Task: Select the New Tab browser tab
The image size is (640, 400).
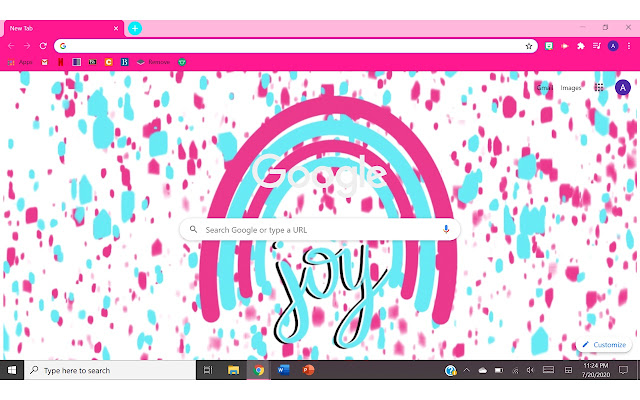Action: (64, 29)
